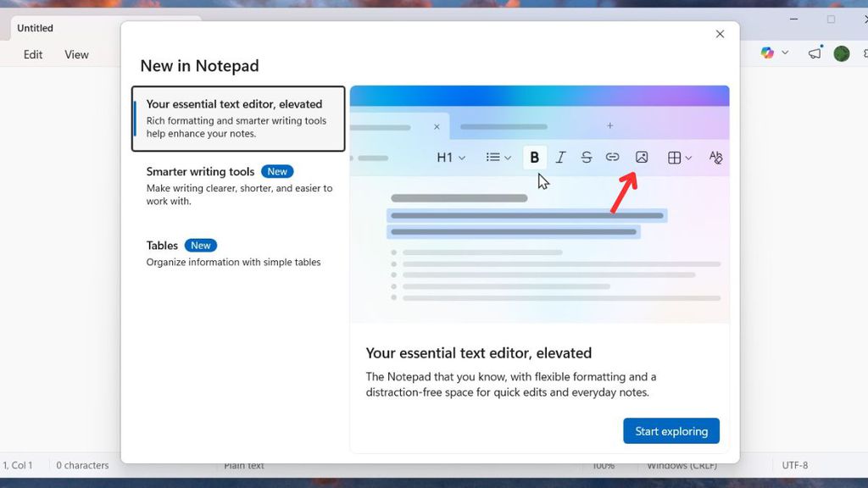
Task: Expand the Copilot dropdown chevron
Action: click(785, 53)
